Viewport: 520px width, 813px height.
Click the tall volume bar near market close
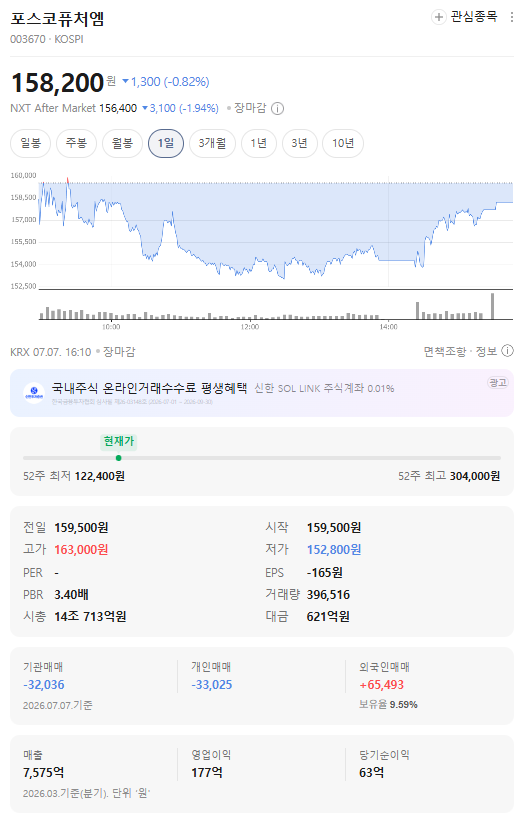(x=493, y=306)
